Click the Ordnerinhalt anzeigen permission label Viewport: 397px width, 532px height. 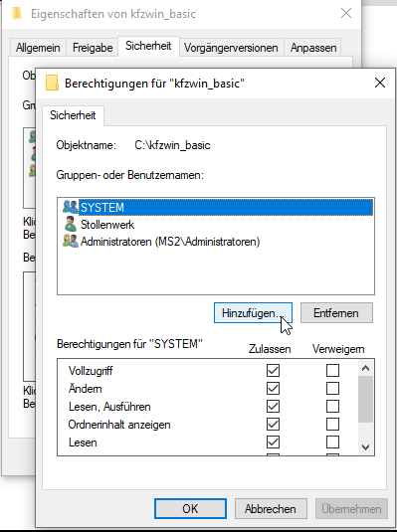(119, 425)
